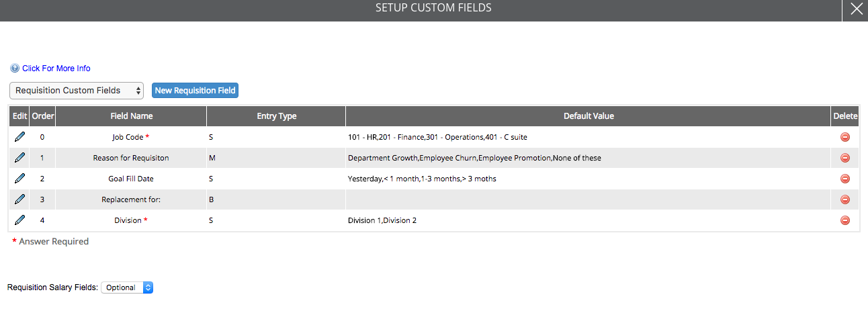The image size is (868, 313).
Task: Click pencil edit icon for Job Code
Action: coord(19,137)
